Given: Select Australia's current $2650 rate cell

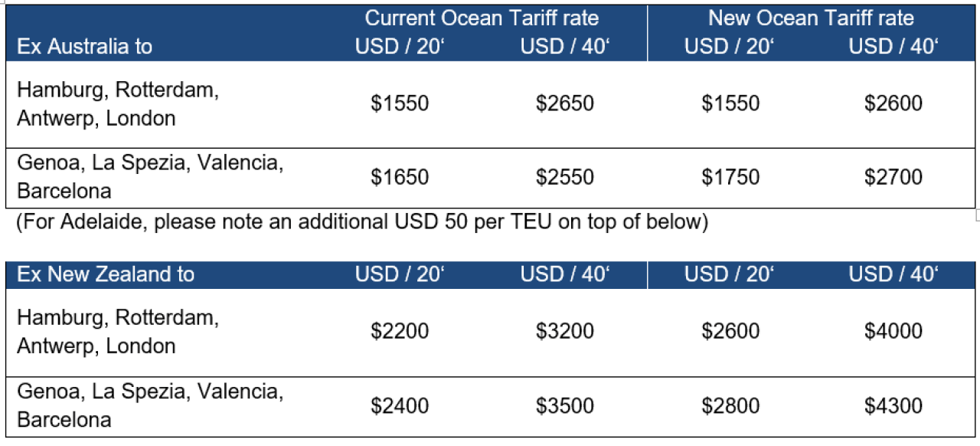Looking at the screenshot, I should [x=564, y=103].
